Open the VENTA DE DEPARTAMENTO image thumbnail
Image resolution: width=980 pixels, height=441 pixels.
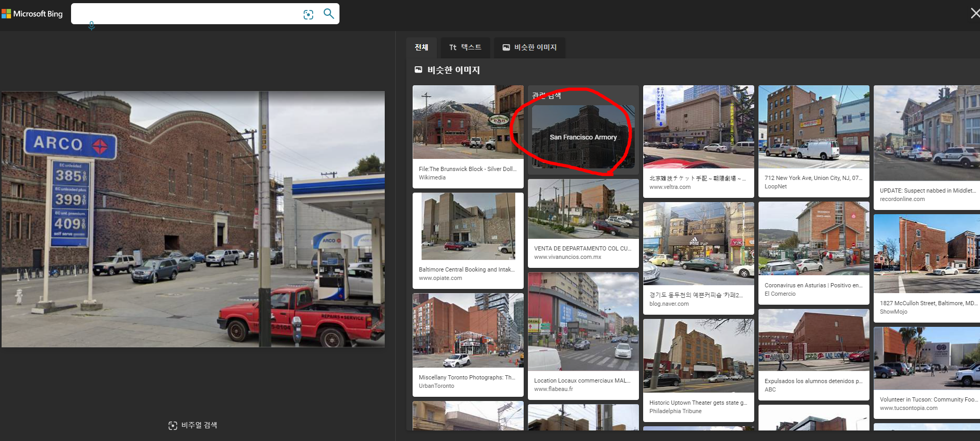point(583,209)
